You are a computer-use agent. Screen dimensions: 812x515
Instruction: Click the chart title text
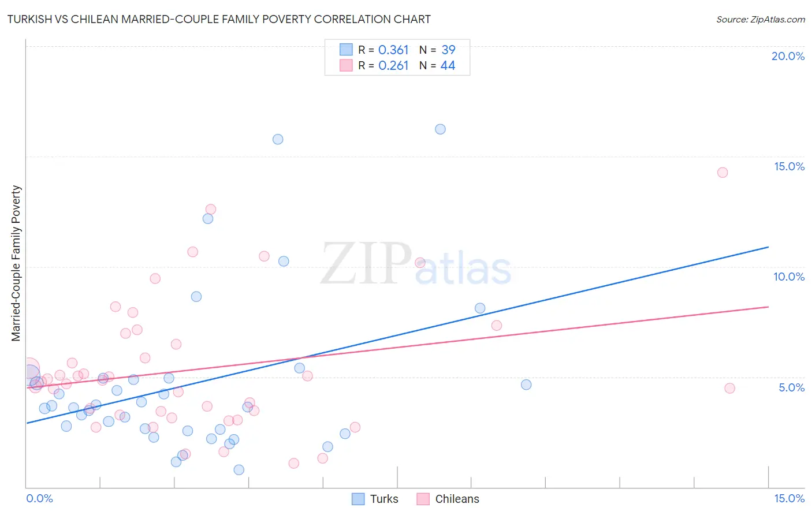219,19
